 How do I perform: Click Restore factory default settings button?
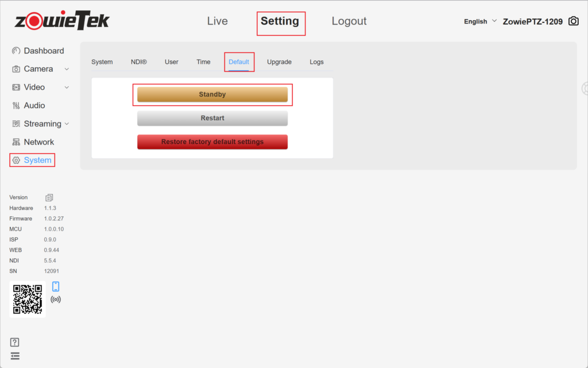pos(212,141)
